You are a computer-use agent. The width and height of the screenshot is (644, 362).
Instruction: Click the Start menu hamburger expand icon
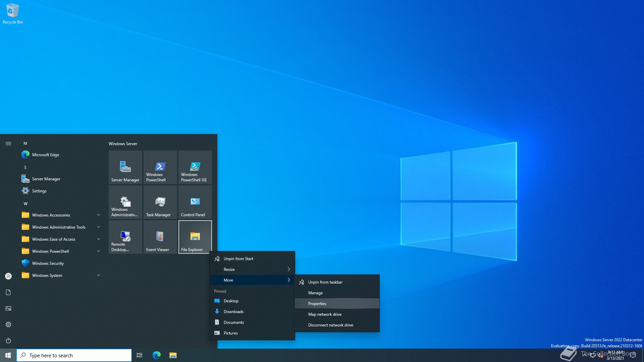point(8,143)
